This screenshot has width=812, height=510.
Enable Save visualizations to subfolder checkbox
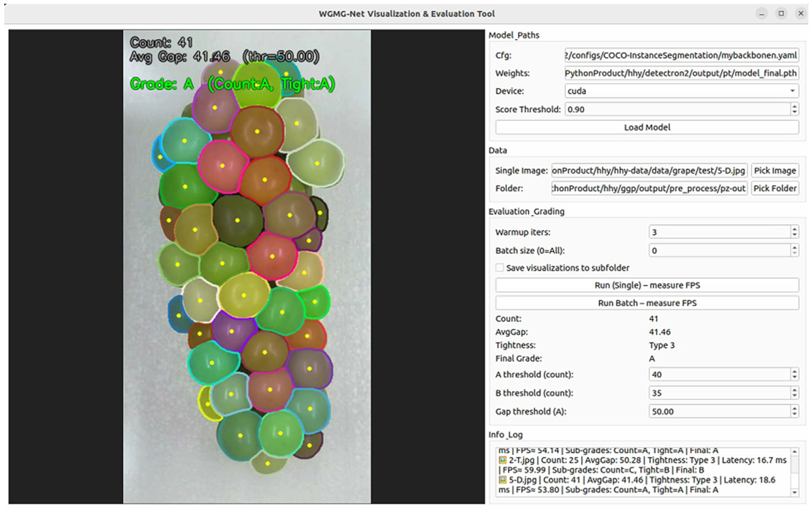(499, 268)
